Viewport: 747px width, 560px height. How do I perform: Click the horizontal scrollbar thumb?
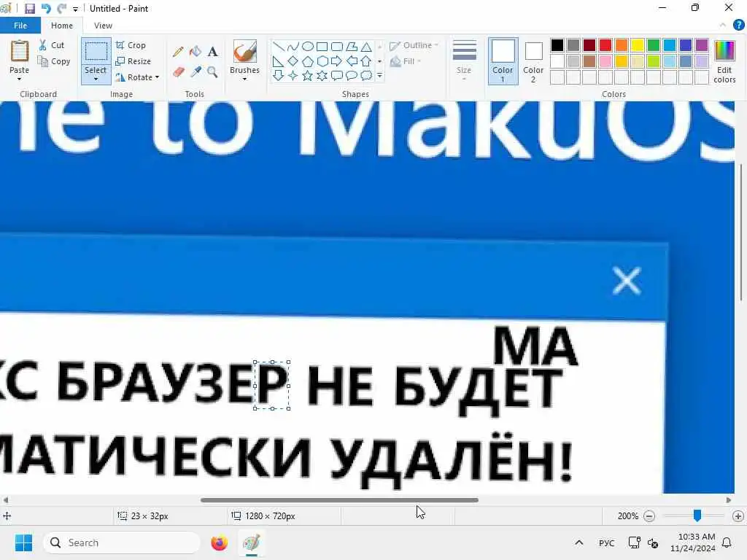339,500
